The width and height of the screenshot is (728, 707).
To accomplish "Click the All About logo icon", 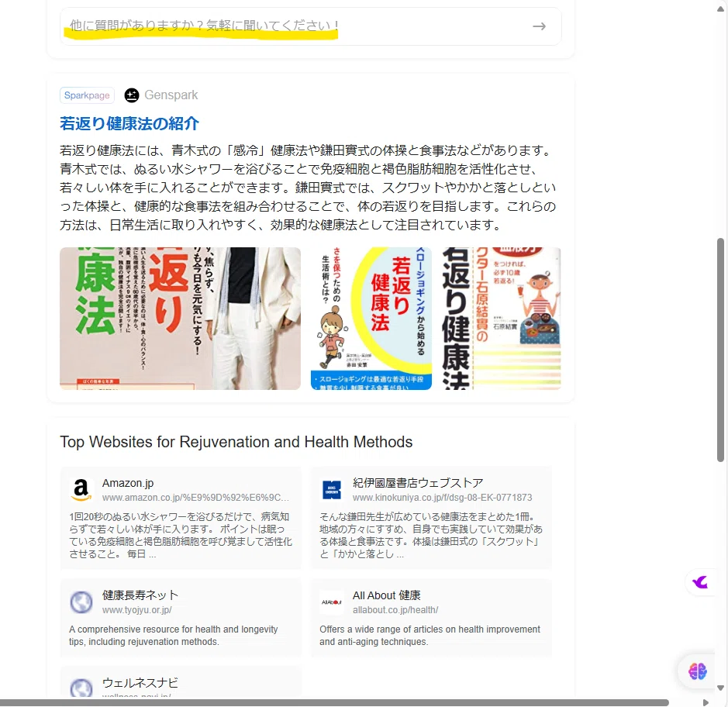I will pos(332,602).
